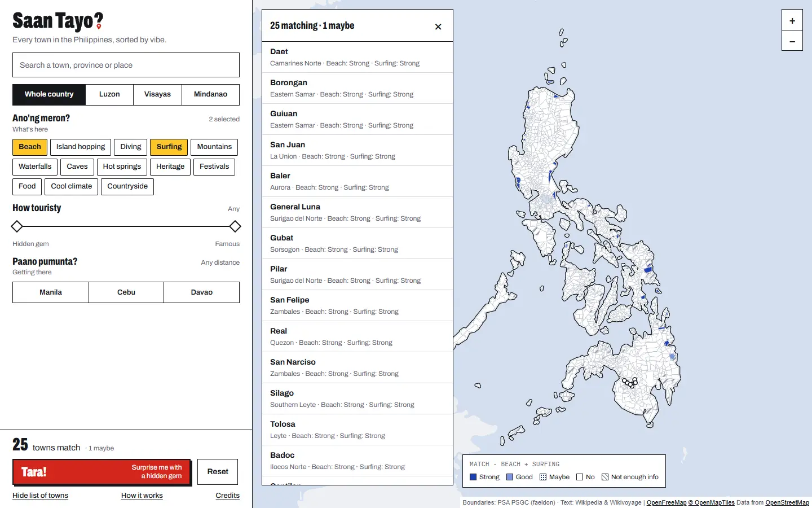
Task: Close the matching towns list panel
Action: pyautogui.click(x=438, y=27)
